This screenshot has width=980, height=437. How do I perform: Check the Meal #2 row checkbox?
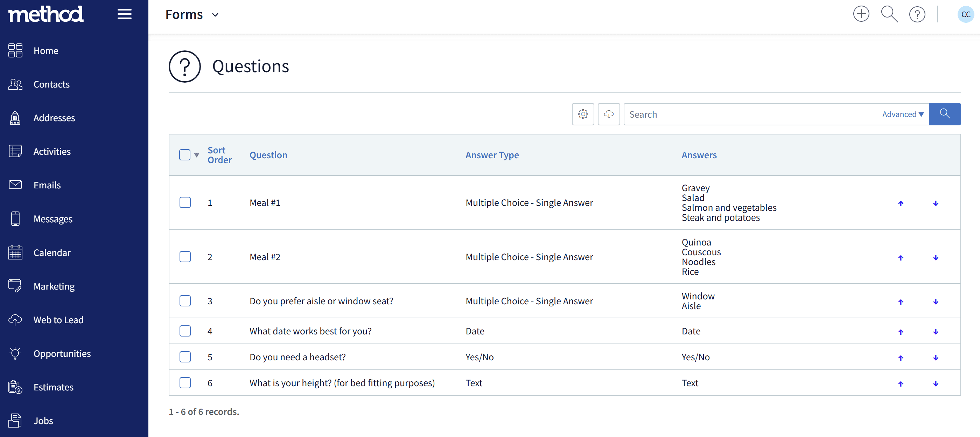pos(185,257)
